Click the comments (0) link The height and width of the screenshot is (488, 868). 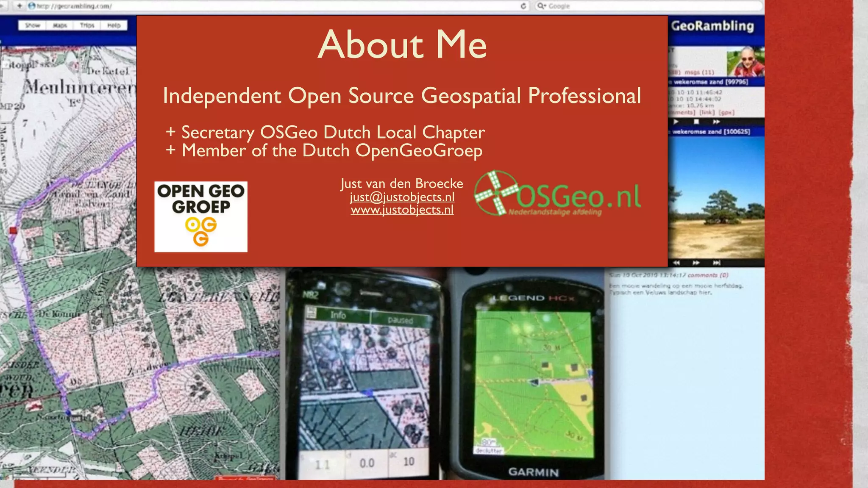click(x=708, y=275)
